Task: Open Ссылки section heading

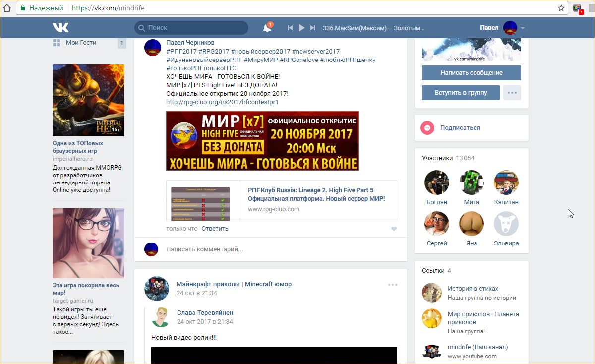Action: tap(433, 271)
